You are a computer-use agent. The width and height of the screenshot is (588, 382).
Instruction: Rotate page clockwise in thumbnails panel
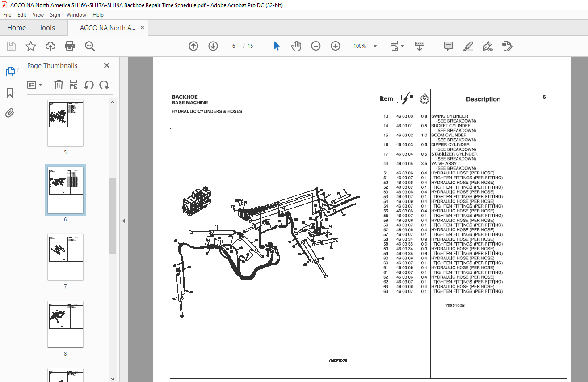(x=104, y=85)
